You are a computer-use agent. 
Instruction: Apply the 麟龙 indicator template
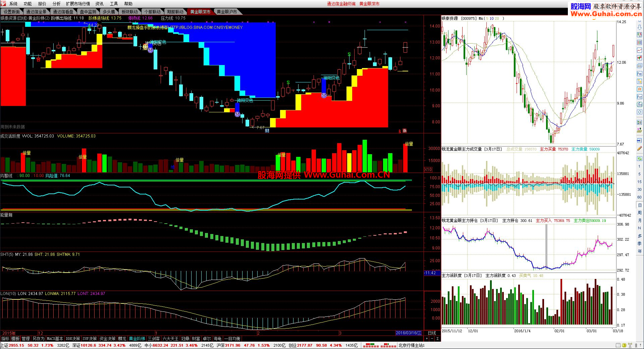coord(122,339)
